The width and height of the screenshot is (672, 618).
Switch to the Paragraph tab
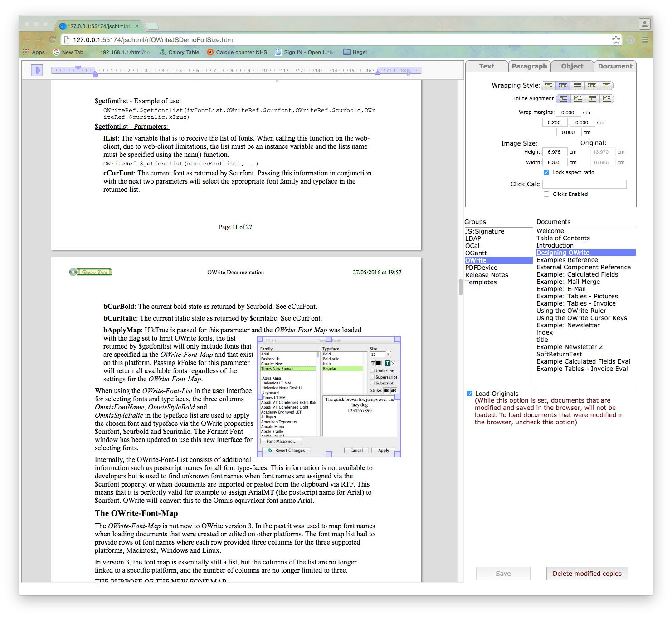click(x=529, y=66)
